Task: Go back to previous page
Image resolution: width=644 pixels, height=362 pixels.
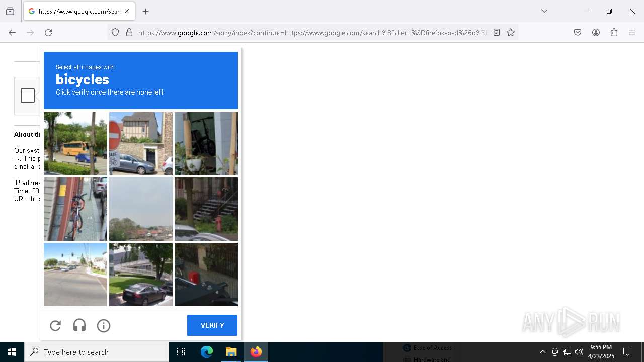Action: coord(12,32)
